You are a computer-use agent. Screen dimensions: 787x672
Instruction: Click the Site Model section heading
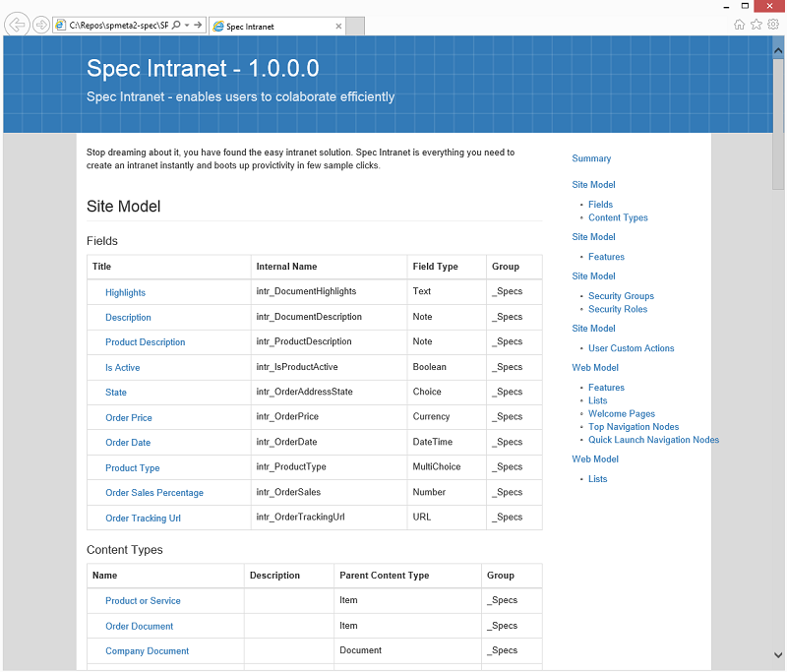[124, 207]
